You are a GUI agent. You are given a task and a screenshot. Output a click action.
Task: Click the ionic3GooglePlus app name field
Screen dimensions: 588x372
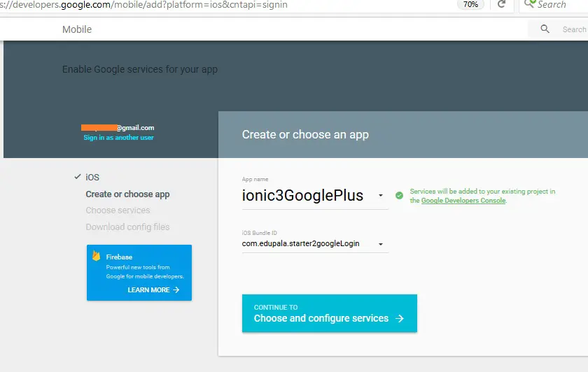point(315,195)
